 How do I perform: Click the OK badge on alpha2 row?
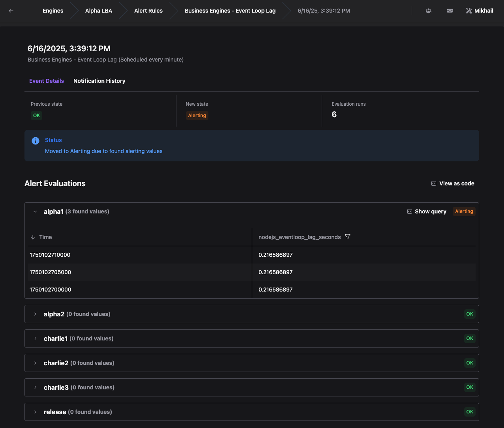pos(470,314)
